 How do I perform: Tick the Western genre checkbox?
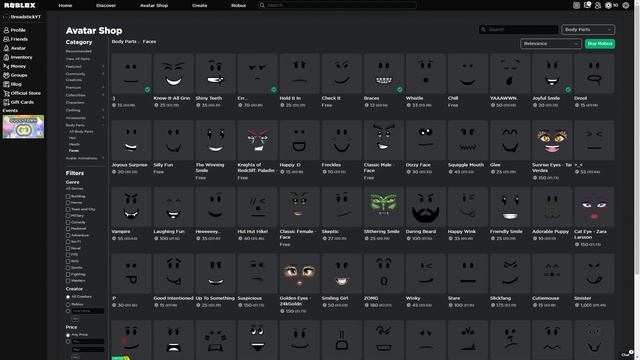68,281
